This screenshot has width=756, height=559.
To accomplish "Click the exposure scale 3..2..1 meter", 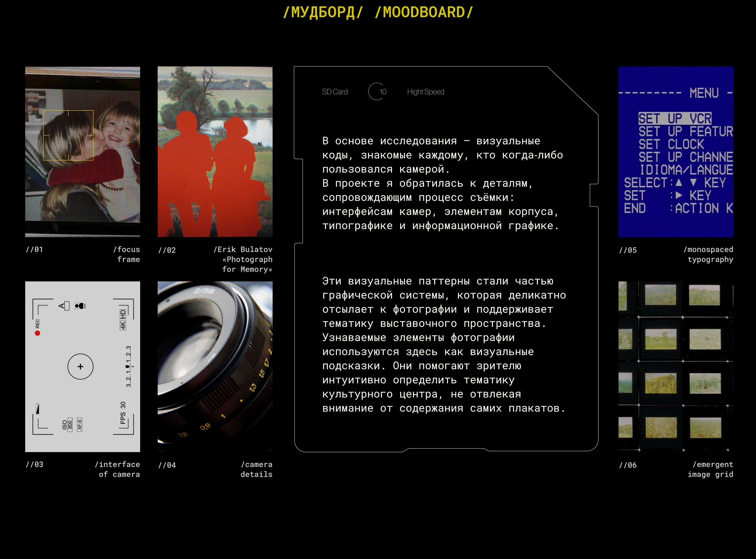I will [129, 367].
